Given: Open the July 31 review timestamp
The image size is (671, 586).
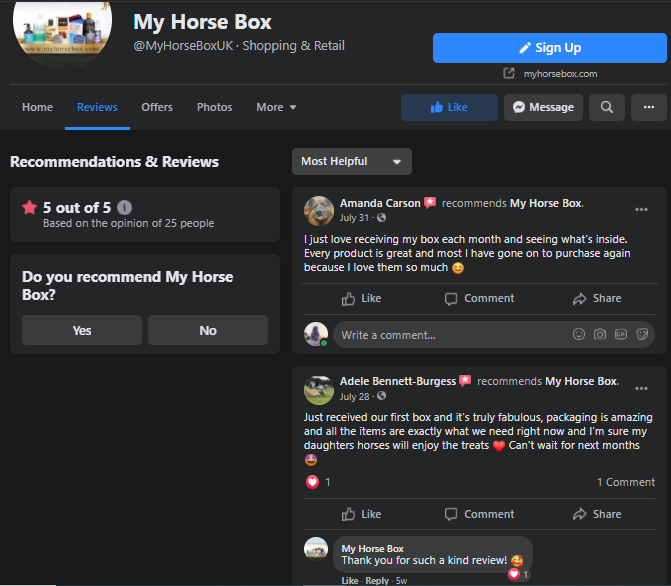Looking at the screenshot, I should (x=354, y=217).
